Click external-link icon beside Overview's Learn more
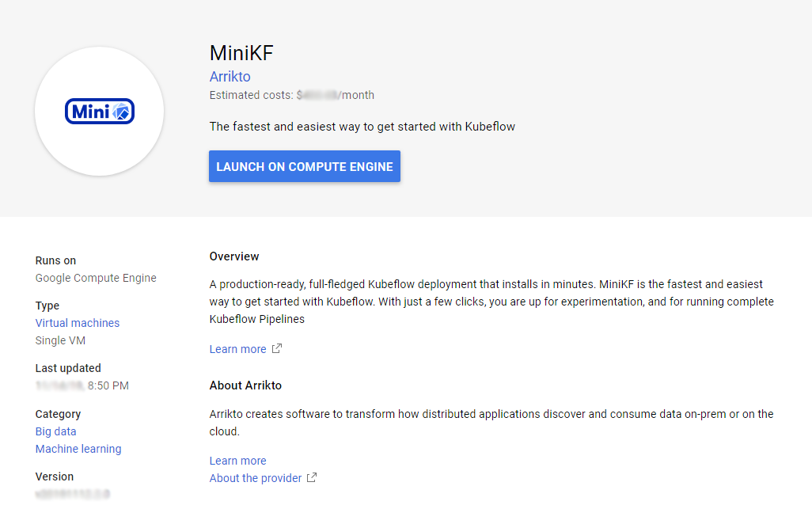The image size is (812, 505). [x=277, y=349]
